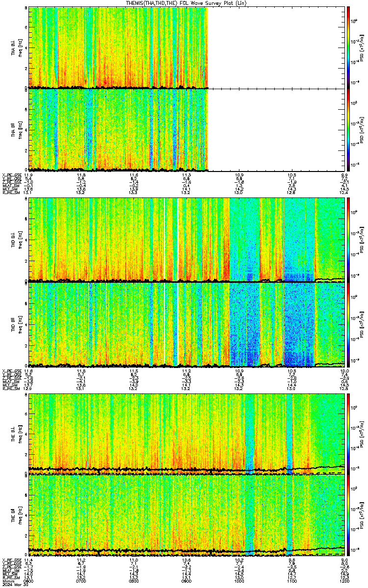The width and height of the screenshot is (368, 588).
Task: Click the THD B⊥ freq [Hz] axis label
Action: click(21, 240)
